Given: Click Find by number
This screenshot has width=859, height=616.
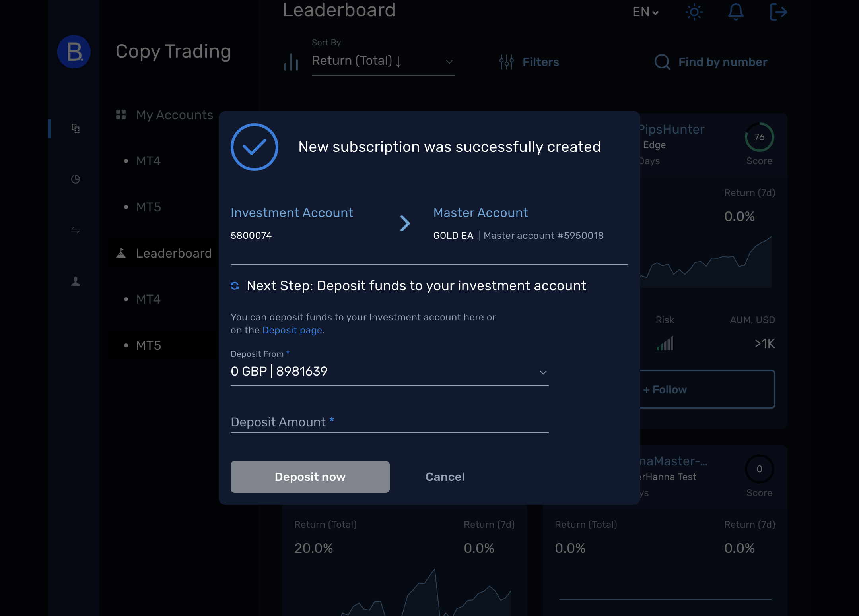Looking at the screenshot, I should pos(723,62).
